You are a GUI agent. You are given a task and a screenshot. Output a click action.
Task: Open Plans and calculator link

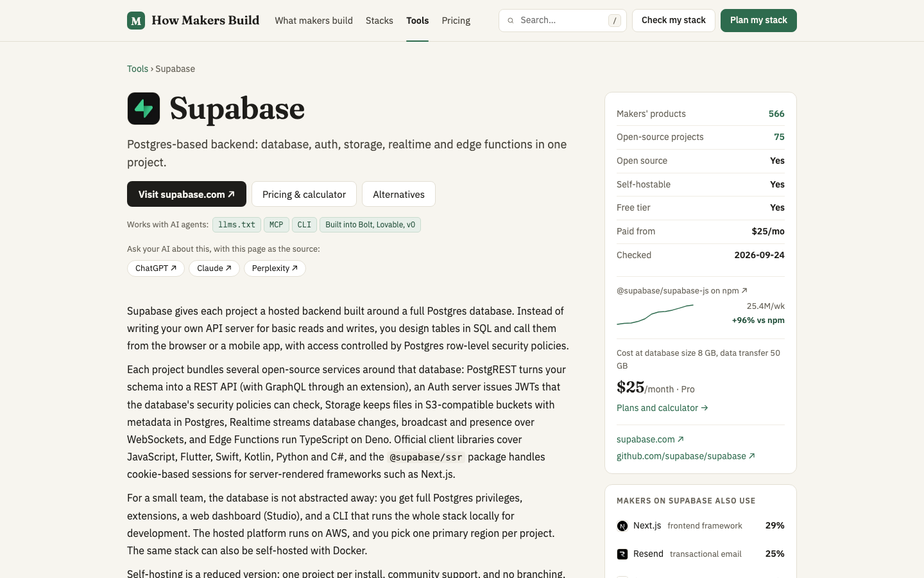click(x=662, y=408)
